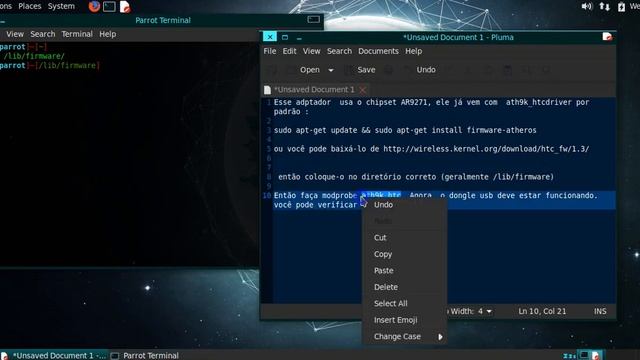Open Pluma File menu
The image size is (640, 360).
click(x=270, y=51)
